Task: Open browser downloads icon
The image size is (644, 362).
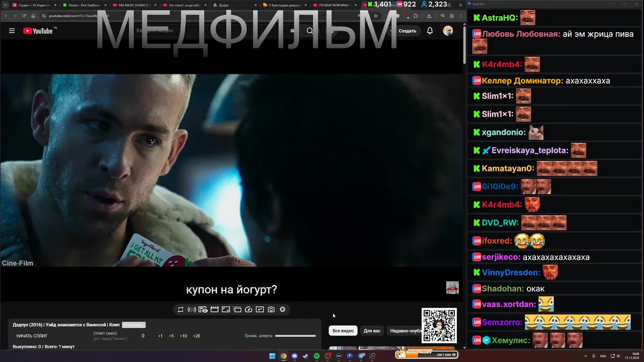Action: point(429,16)
